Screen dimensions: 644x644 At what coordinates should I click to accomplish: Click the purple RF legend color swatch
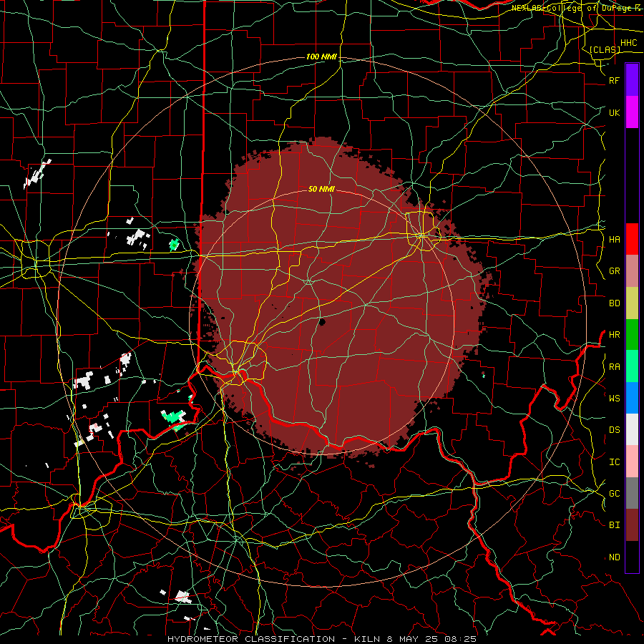click(632, 80)
